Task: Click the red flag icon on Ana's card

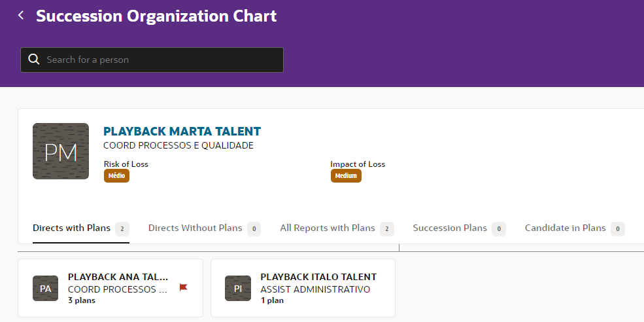Action: [183, 287]
